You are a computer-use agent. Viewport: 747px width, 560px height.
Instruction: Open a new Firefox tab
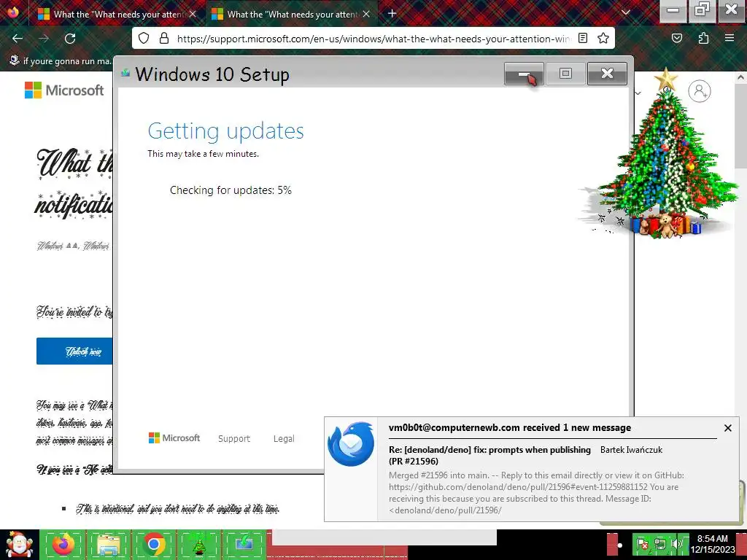tap(392, 13)
